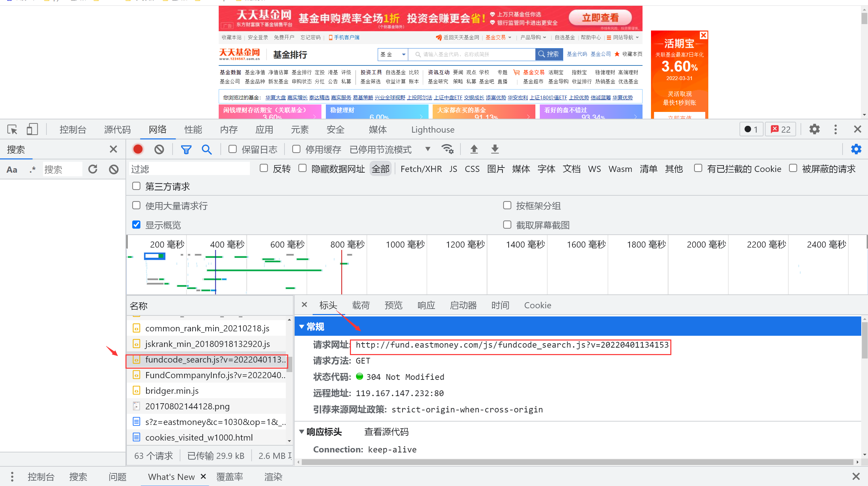This screenshot has height=486, width=868.
Task: Filter requests by Fetch/XHR type
Action: tap(421, 169)
